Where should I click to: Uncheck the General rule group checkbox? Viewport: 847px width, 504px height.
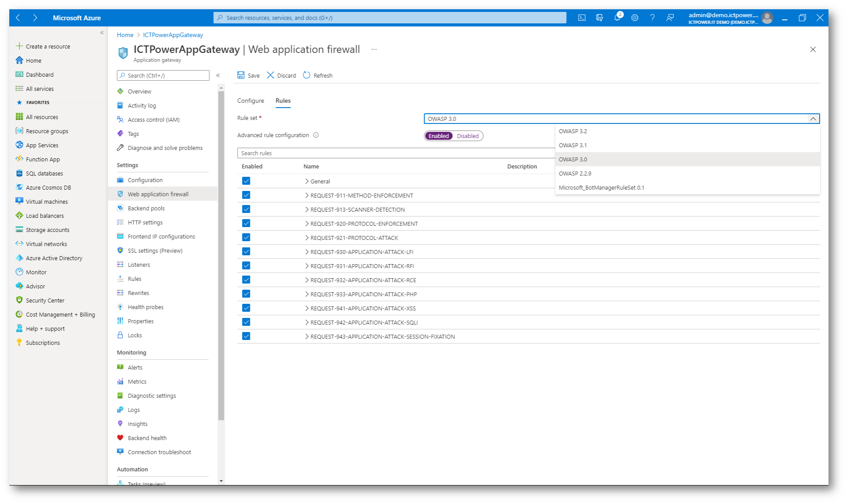246,181
